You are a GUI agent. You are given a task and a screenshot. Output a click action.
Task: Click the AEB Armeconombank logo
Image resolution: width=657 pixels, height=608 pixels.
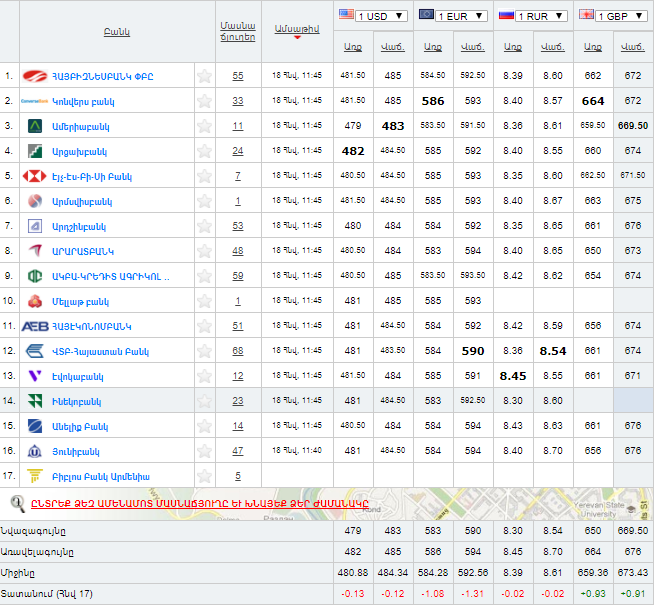(x=35, y=326)
